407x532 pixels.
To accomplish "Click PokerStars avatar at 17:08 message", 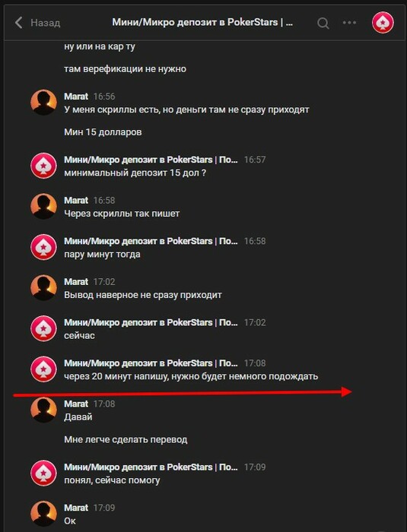I will tap(43, 369).
